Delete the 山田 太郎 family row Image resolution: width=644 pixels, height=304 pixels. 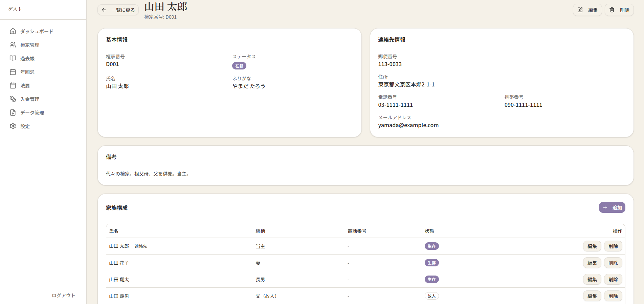pos(613,246)
